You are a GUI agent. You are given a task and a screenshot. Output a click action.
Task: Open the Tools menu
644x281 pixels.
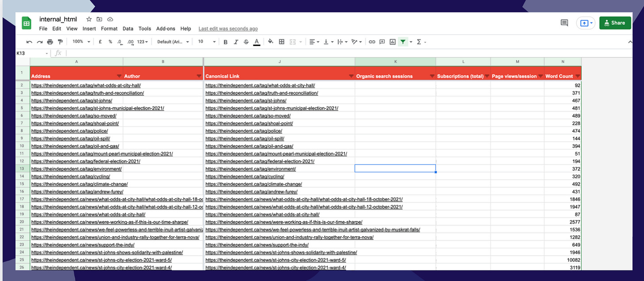[x=145, y=29]
